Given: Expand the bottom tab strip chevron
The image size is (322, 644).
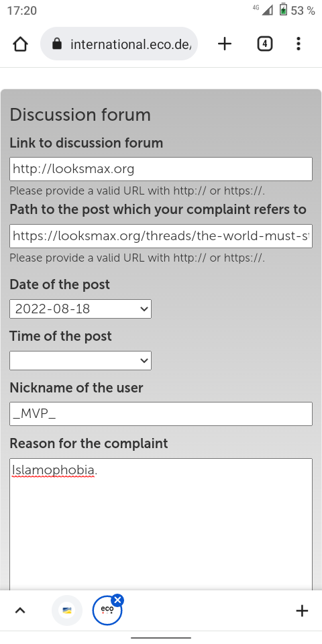Looking at the screenshot, I should click(x=20, y=610).
